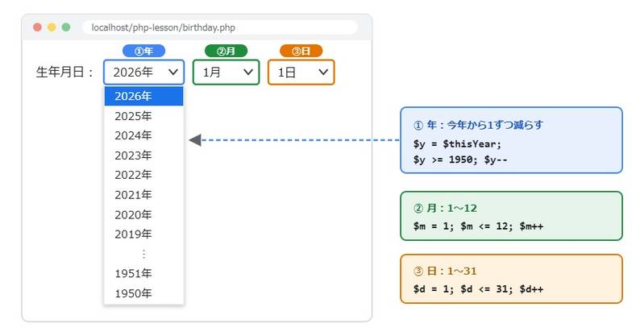Screen dimensions: 644x336
Task: Choose 2024年 from the year options
Action: coord(143,135)
